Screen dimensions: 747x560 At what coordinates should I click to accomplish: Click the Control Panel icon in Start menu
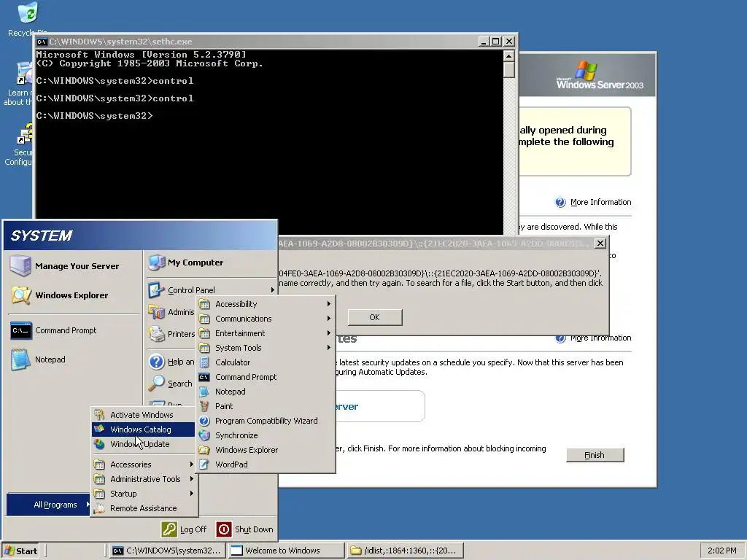[x=156, y=290]
